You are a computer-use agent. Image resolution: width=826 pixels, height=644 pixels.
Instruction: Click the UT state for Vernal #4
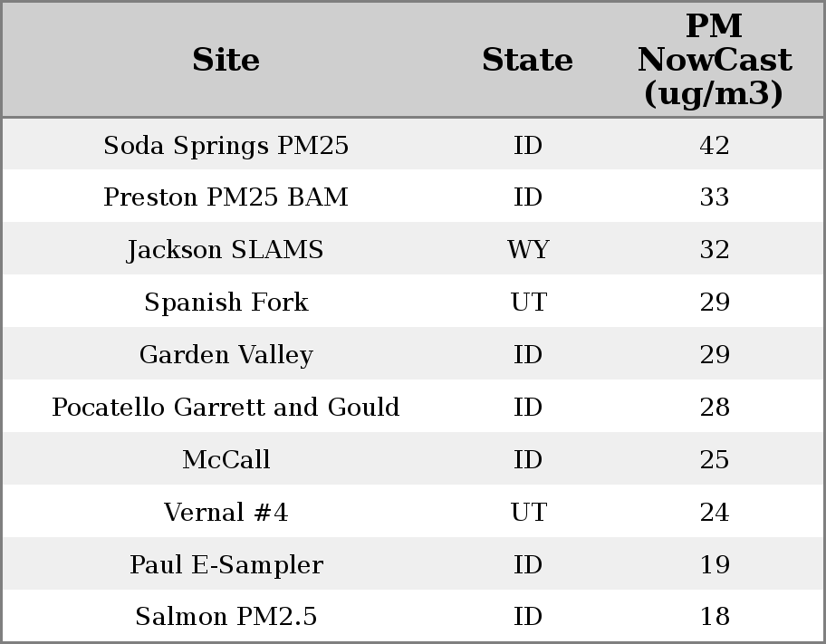click(528, 513)
